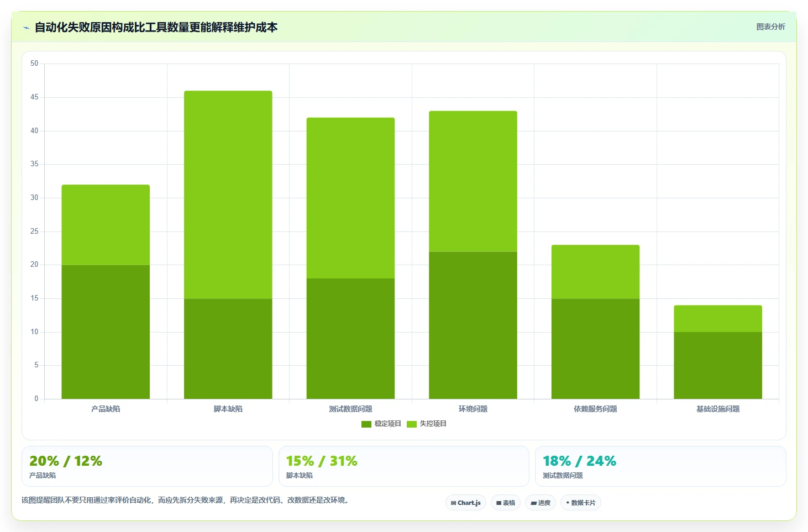
Task: Click the y-axis value 50
Action: pyautogui.click(x=34, y=64)
